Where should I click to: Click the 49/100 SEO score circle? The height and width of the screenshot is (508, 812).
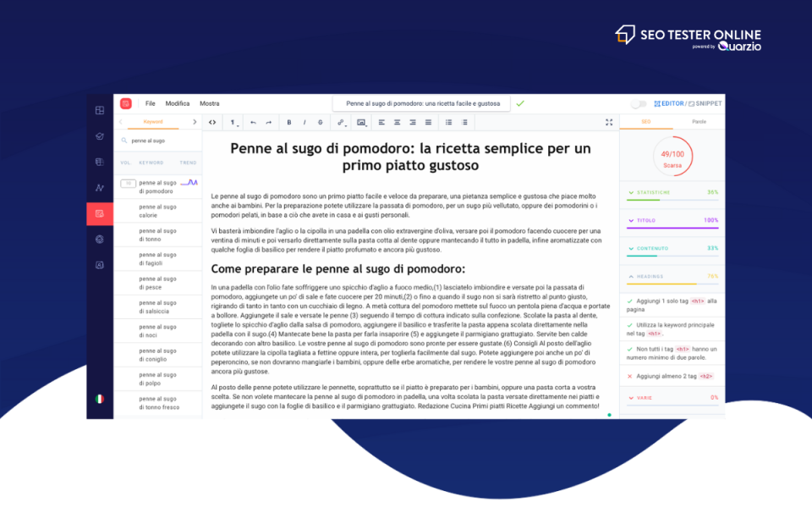(x=672, y=157)
